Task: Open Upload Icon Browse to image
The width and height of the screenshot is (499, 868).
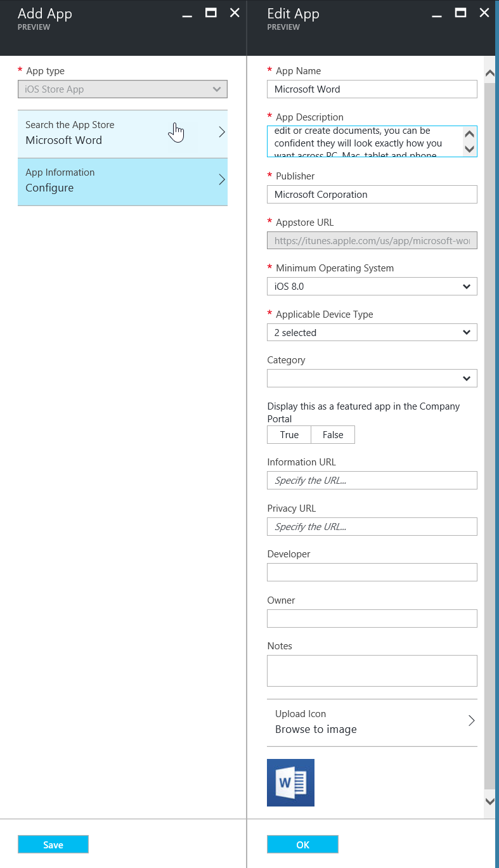Action: (x=372, y=722)
